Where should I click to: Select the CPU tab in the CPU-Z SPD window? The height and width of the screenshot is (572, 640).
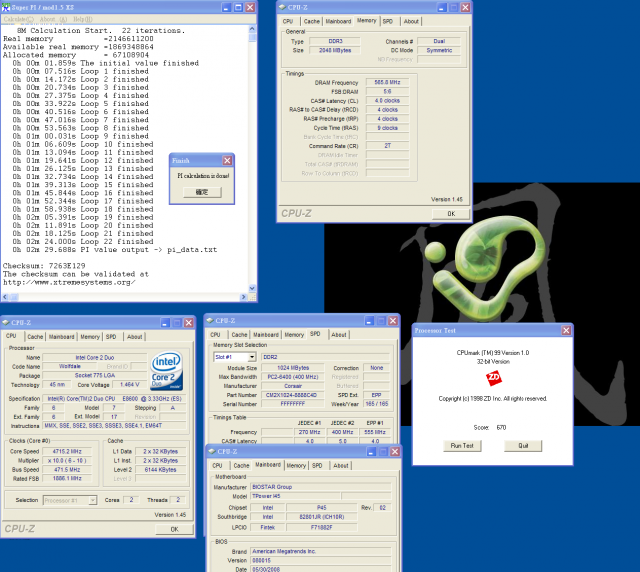pos(215,335)
